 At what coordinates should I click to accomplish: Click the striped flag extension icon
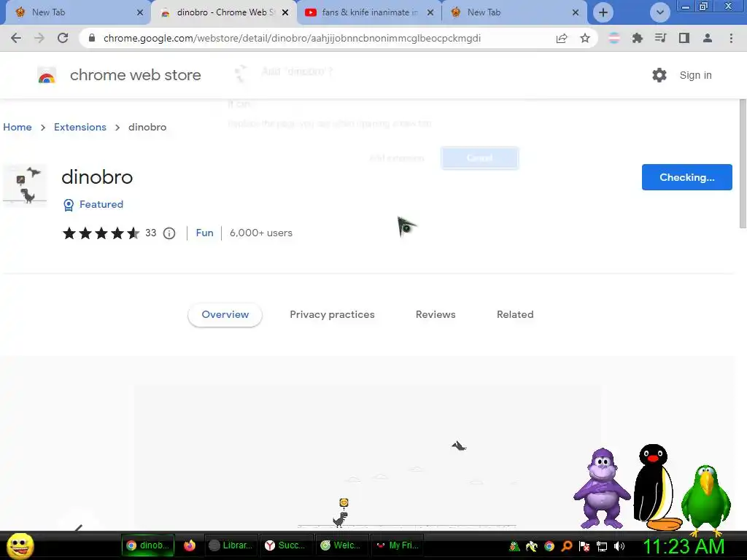[614, 38]
